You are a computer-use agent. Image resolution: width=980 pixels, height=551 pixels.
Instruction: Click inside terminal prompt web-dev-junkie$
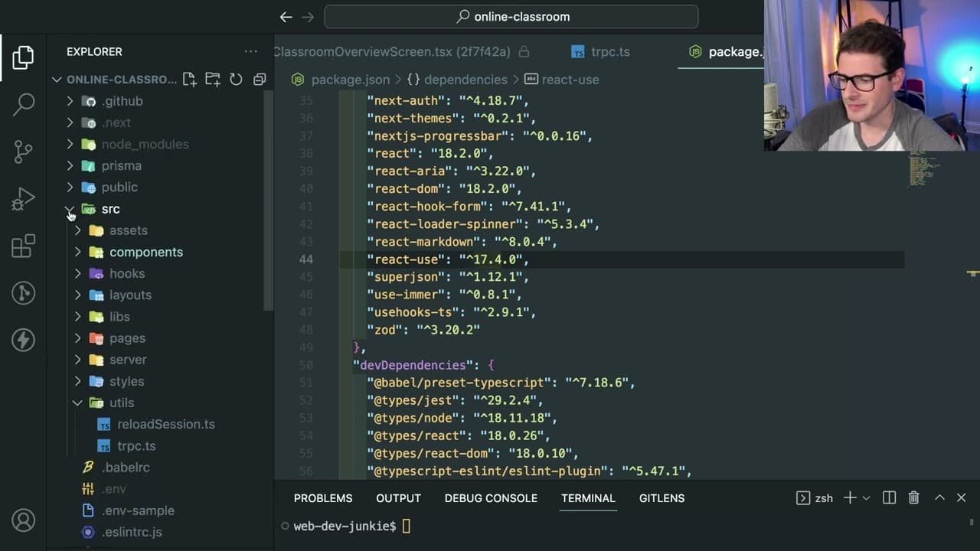(345, 526)
